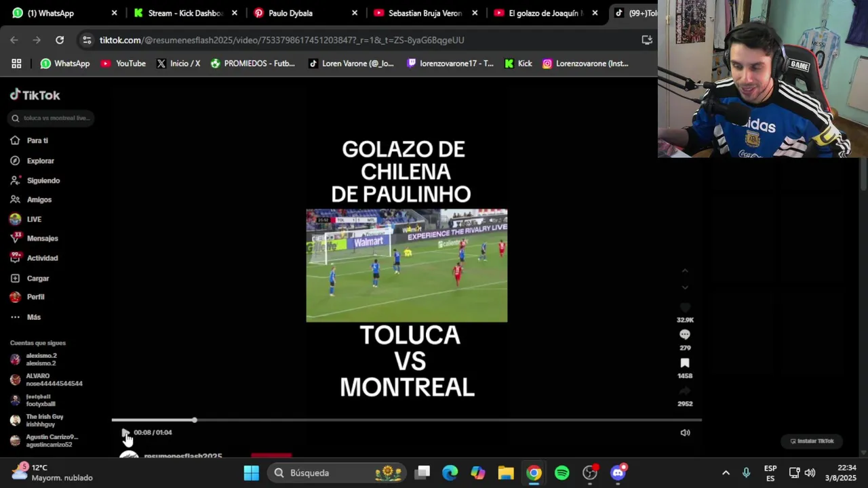The image size is (868, 488).
Task: Click the TikTok search field
Action: tap(52, 118)
